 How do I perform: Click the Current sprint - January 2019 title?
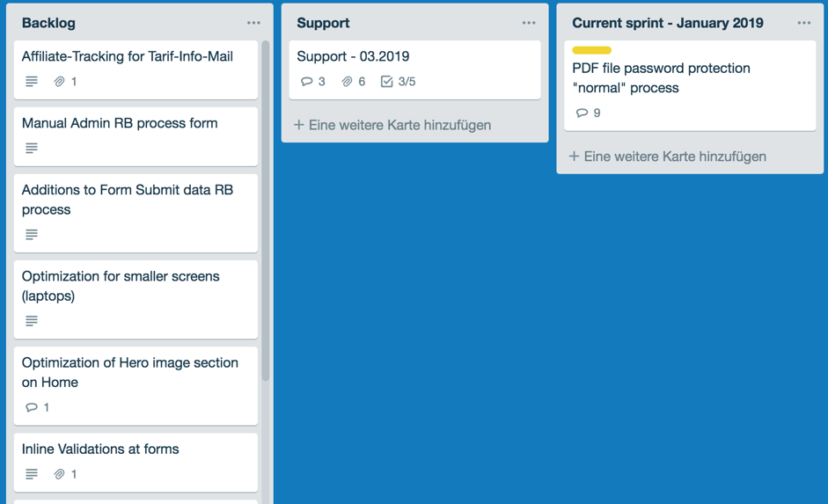point(668,23)
